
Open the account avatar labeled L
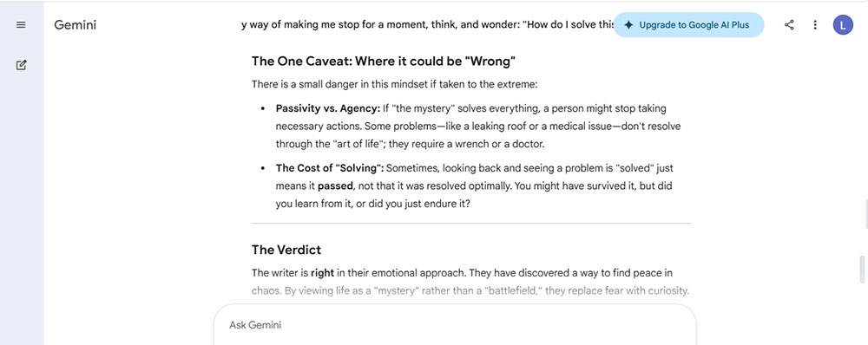pos(843,25)
